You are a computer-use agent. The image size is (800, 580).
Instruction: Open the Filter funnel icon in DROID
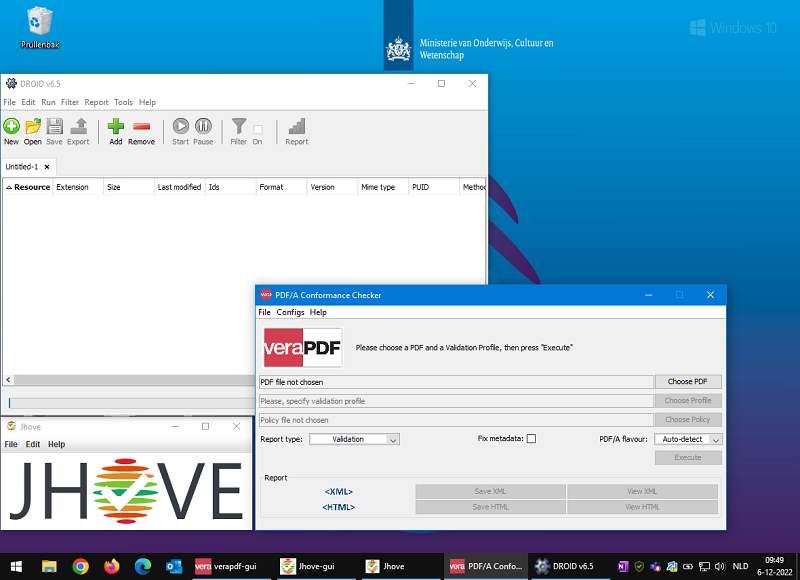coord(238,131)
